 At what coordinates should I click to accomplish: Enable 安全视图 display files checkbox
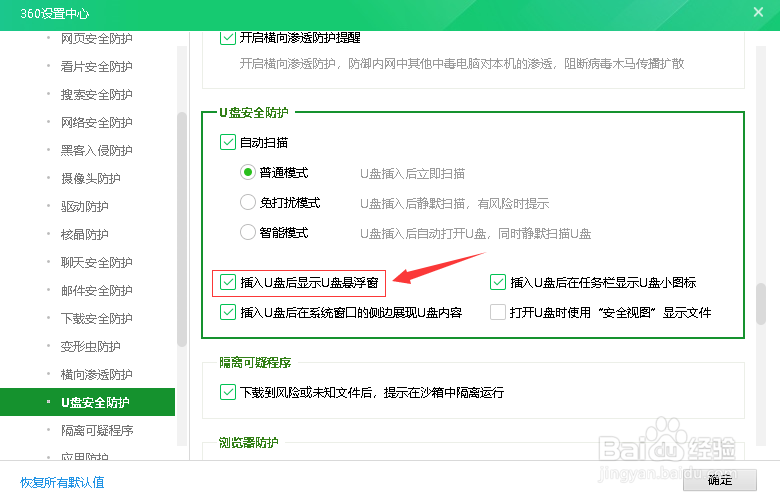(x=498, y=312)
